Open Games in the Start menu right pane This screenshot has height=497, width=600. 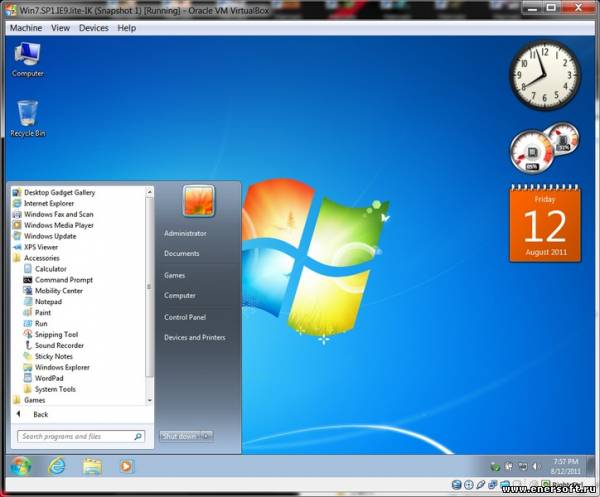click(x=174, y=275)
